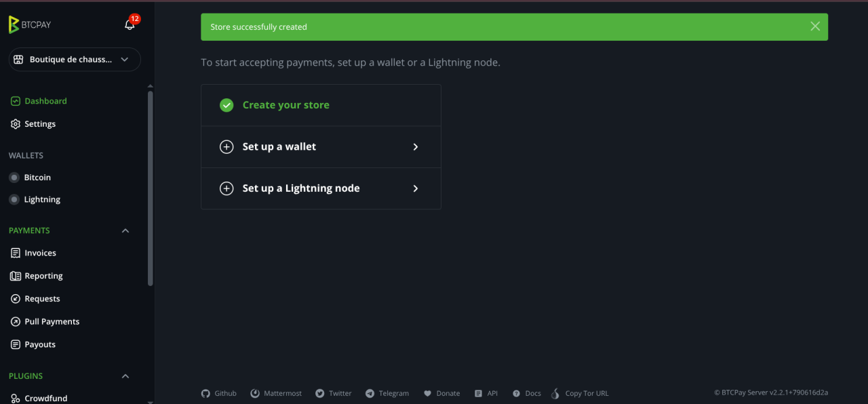
Task: Select Set up a wallet option
Action: (321, 147)
